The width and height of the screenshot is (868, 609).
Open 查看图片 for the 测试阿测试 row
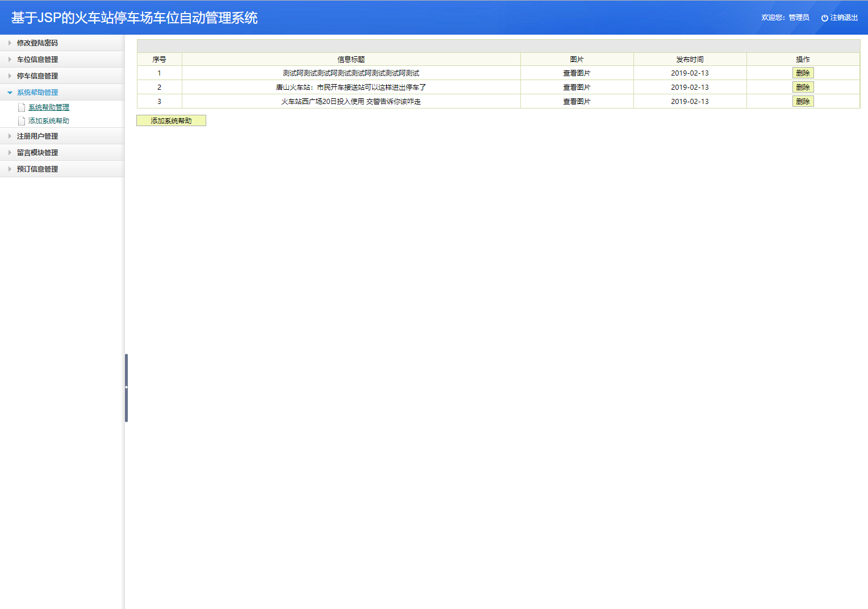click(576, 73)
